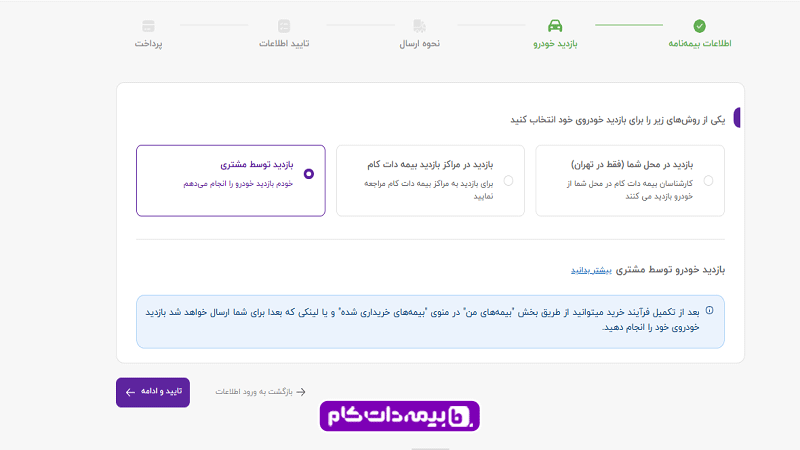
Task: Click the delivery truck icon for نحوه ارسال
Action: (419, 26)
